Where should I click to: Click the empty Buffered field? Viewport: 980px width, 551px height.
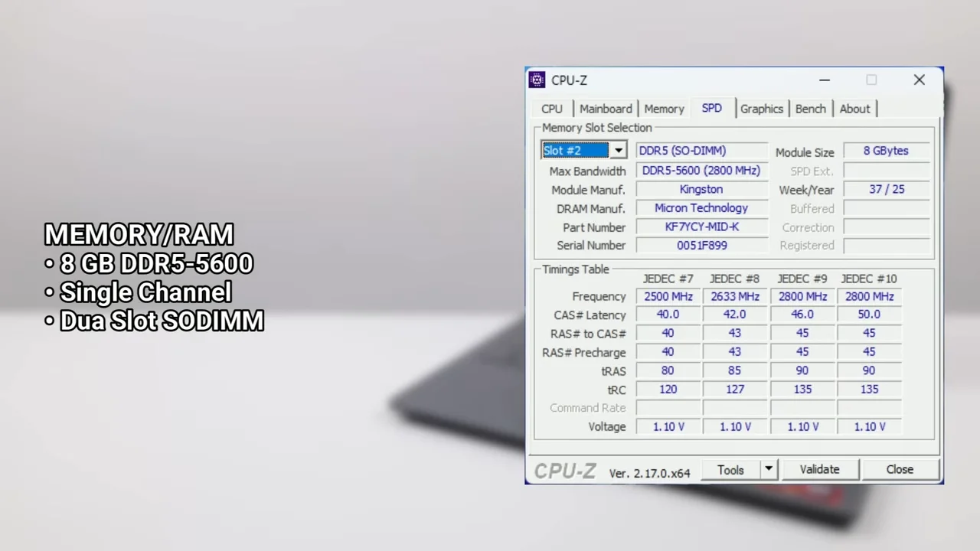886,208
